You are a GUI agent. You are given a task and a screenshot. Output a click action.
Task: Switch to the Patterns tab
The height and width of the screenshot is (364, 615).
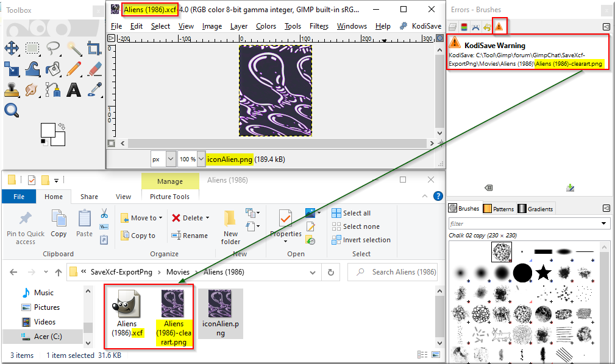(499, 209)
